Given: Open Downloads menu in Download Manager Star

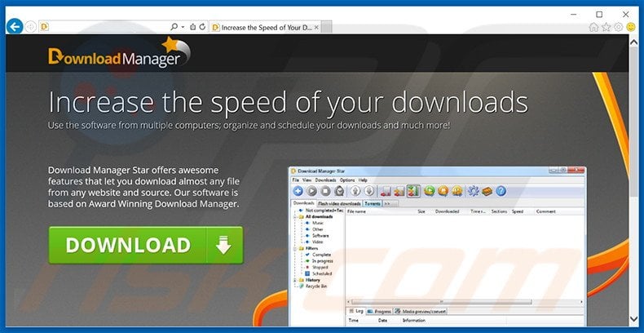Looking at the screenshot, I should coord(326,180).
